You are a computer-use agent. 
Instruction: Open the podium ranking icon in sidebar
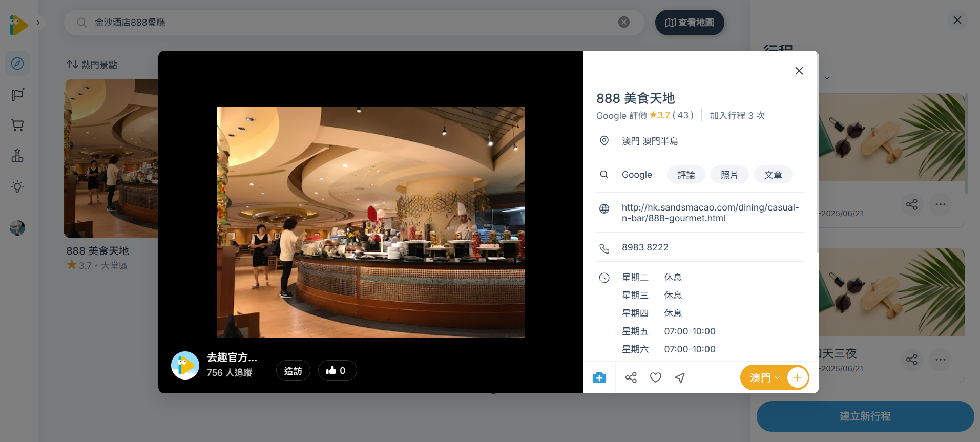pyautogui.click(x=17, y=156)
